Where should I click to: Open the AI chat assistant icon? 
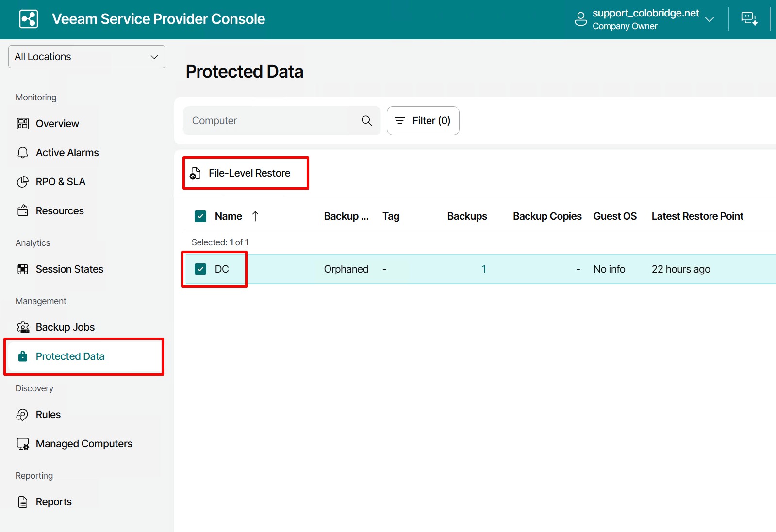tap(749, 19)
